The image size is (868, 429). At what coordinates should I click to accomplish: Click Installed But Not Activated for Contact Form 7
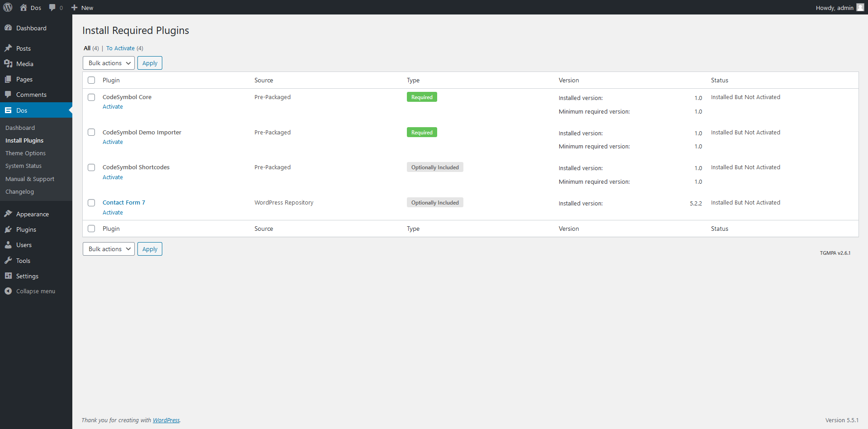click(x=745, y=202)
